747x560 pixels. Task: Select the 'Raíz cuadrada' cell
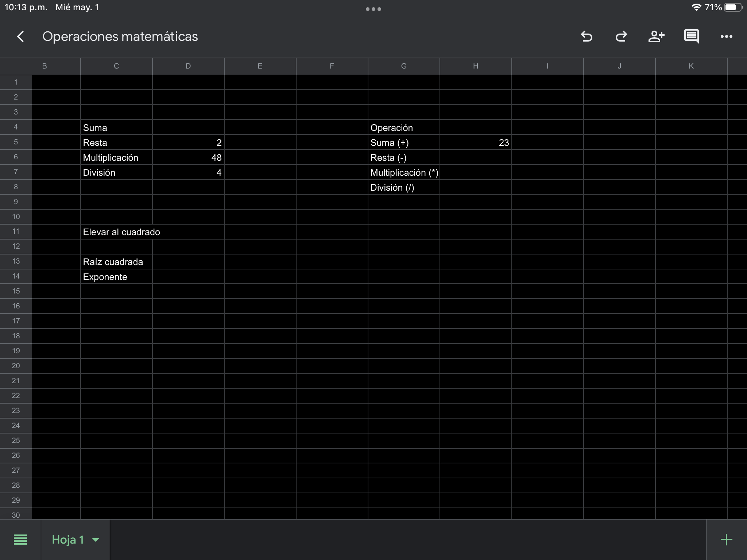[x=116, y=262]
